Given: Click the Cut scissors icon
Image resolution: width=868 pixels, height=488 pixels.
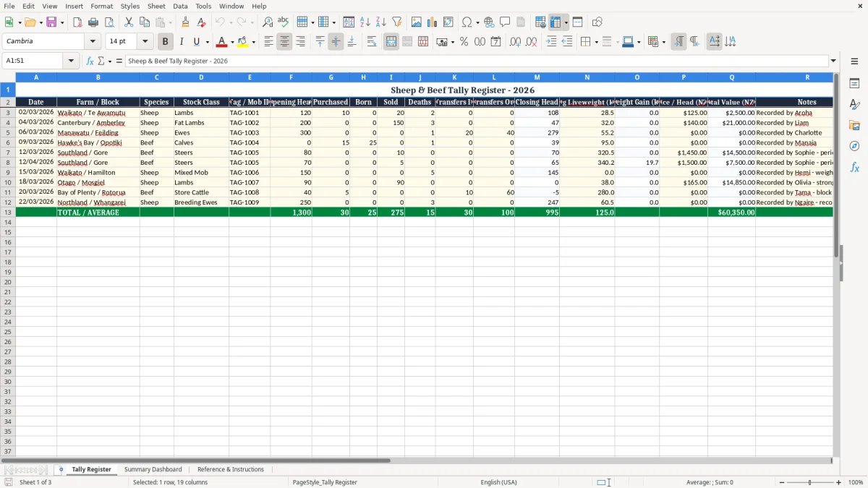Looking at the screenshot, I should (129, 22).
